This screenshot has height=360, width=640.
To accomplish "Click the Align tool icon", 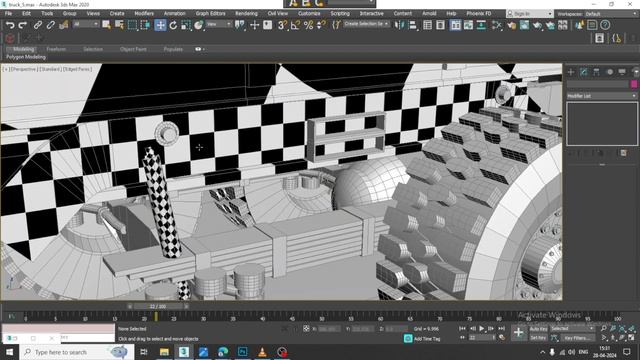I will (x=413, y=25).
